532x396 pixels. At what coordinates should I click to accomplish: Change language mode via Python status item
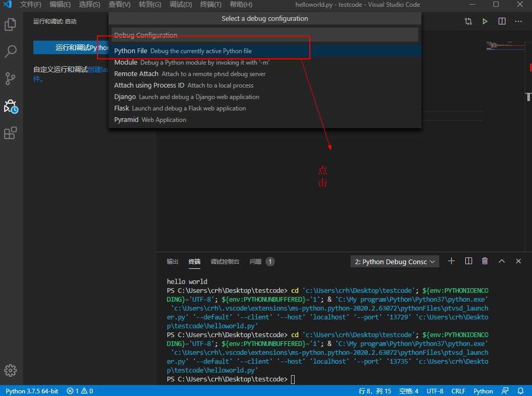point(483,391)
